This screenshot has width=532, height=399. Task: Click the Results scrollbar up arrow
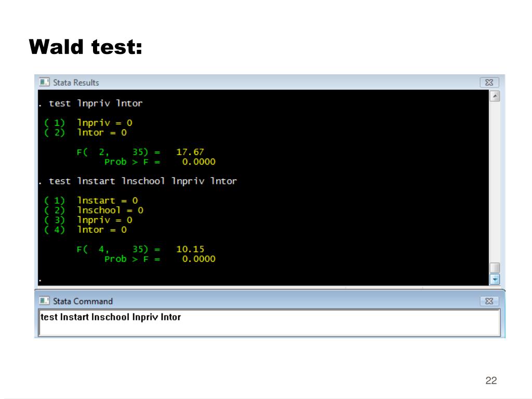495,96
